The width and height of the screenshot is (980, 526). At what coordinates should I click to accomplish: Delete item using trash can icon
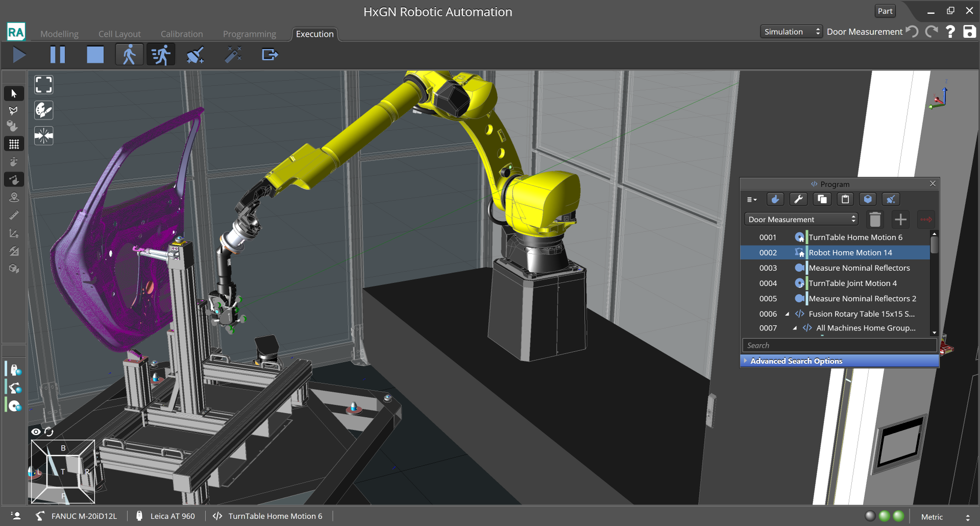tap(875, 220)
